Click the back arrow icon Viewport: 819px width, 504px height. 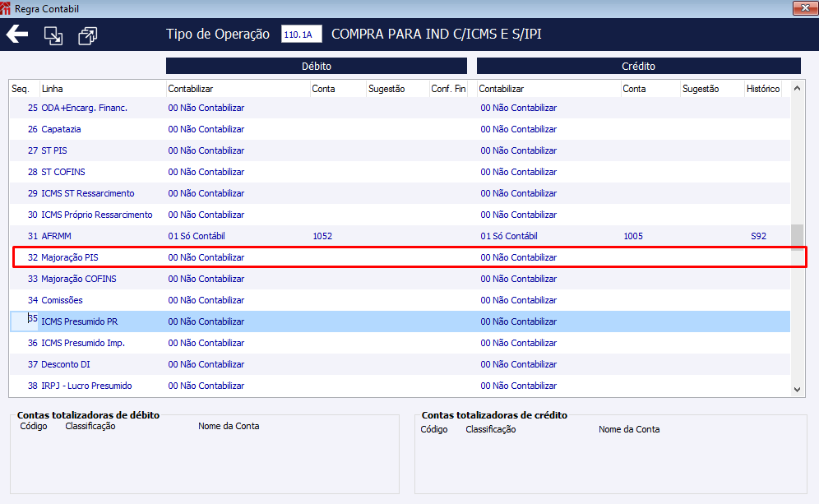point(17,35)
